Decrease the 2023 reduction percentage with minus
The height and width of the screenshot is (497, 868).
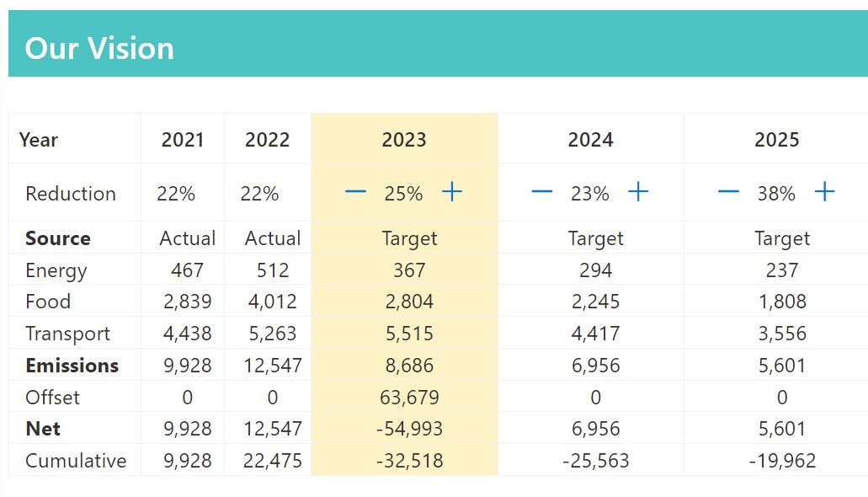(355, 192)
